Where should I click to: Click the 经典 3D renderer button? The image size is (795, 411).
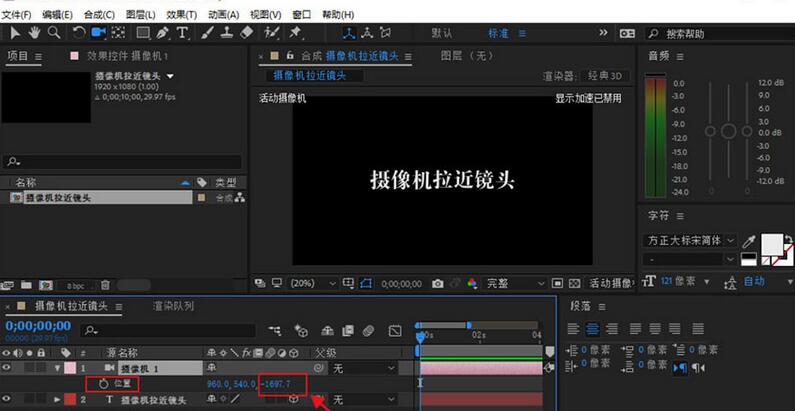[x=604, y=76]
